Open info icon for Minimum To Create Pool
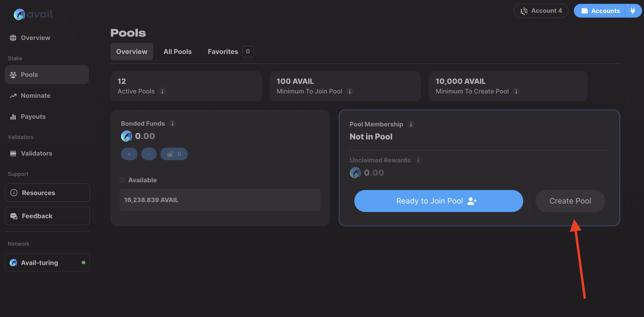The image size is (644, 317). click(516, 92)
